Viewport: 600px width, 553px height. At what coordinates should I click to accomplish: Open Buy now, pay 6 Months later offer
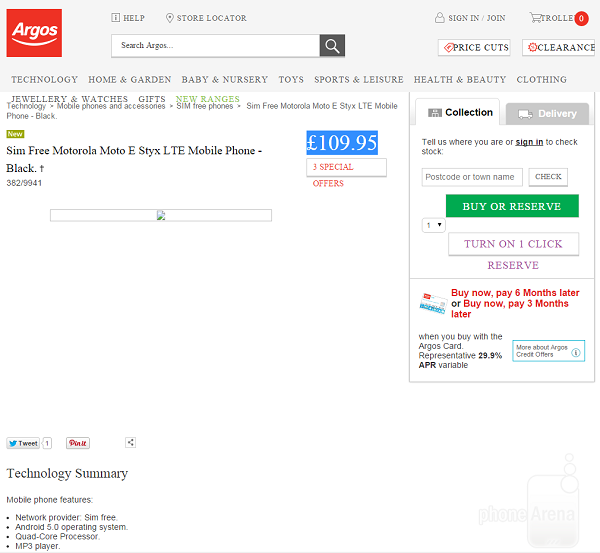tap(515, 293)
